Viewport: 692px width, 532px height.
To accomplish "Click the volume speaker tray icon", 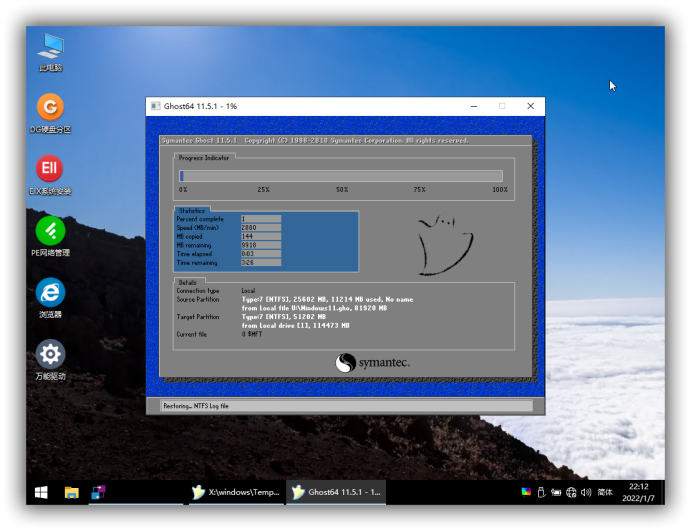I will click(x=586, y=492).
